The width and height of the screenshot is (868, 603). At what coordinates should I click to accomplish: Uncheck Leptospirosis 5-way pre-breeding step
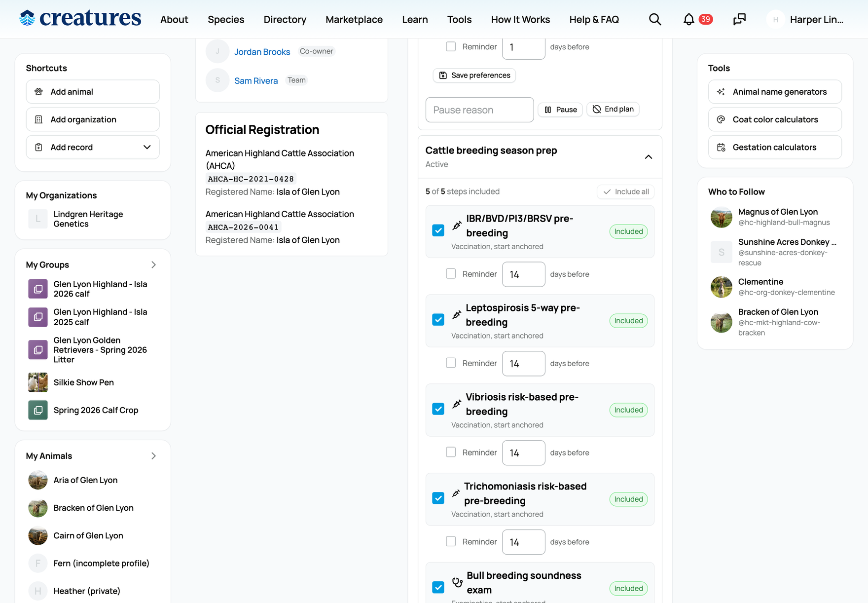point(438,320)
